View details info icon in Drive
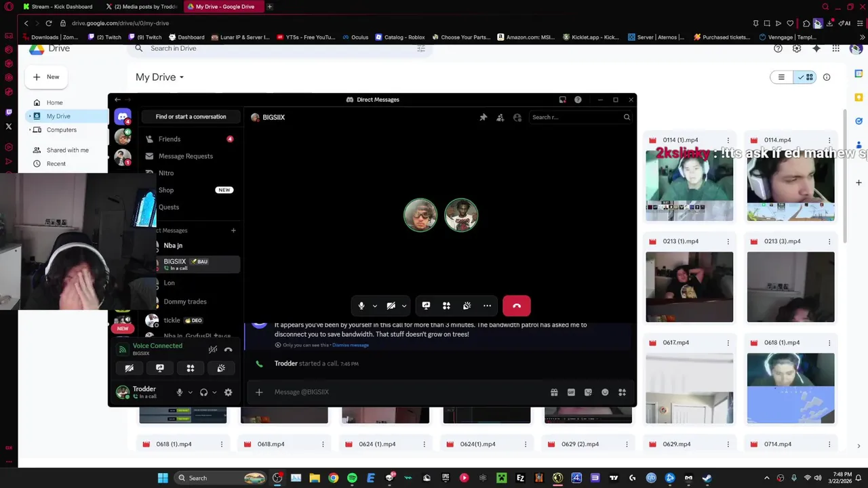Screen dimensions: 868x488 [x=827, y=77]
